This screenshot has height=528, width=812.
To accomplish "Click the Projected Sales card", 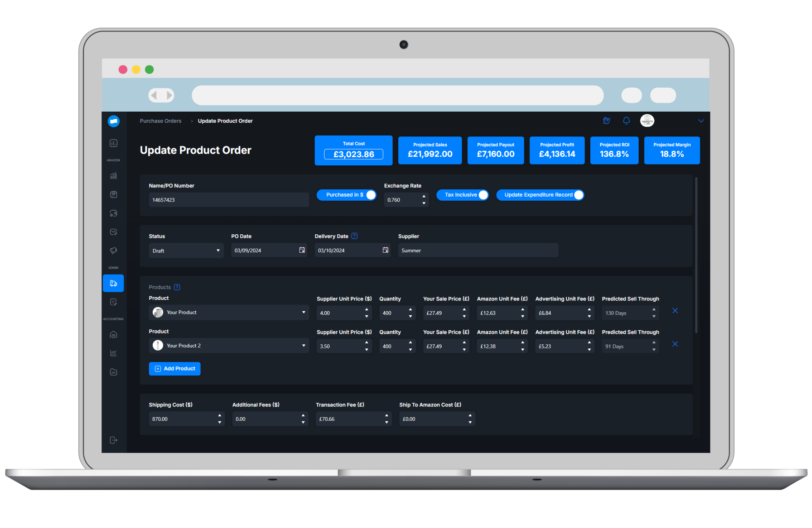I will (430, 150).
